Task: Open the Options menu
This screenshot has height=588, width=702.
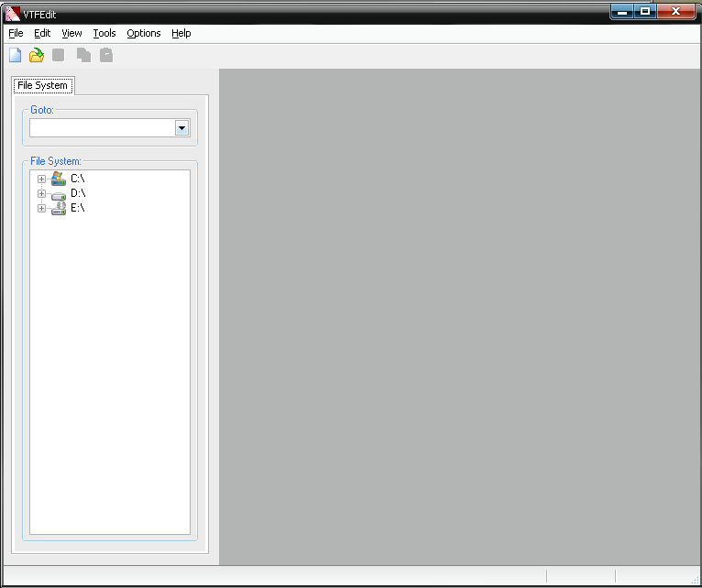Action: [x=144, y=33]
